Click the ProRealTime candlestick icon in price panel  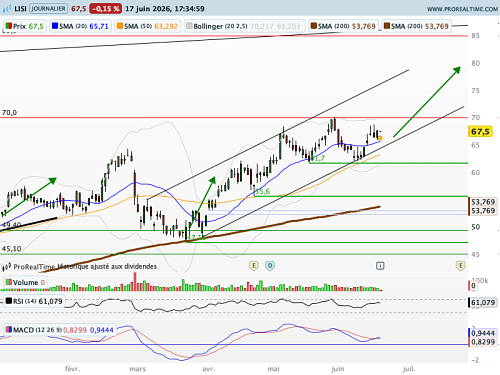click(6, 267)
